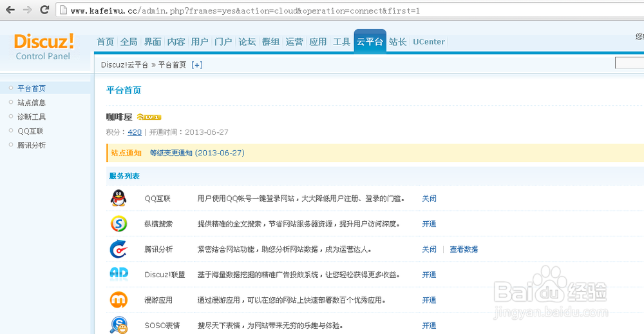Click 开通 for Discuz!联盟
Screen dimensions: 644x334
(x=429, y=275)
